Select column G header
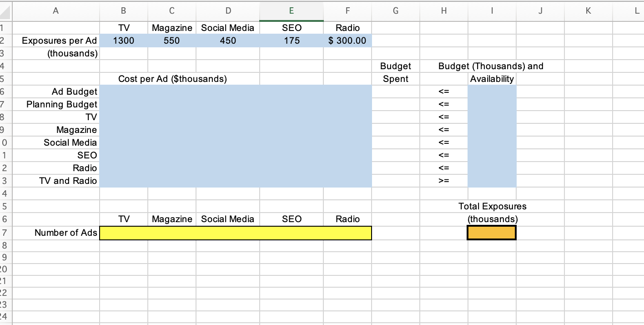644x325 pixels. click(x=396, y=10)
